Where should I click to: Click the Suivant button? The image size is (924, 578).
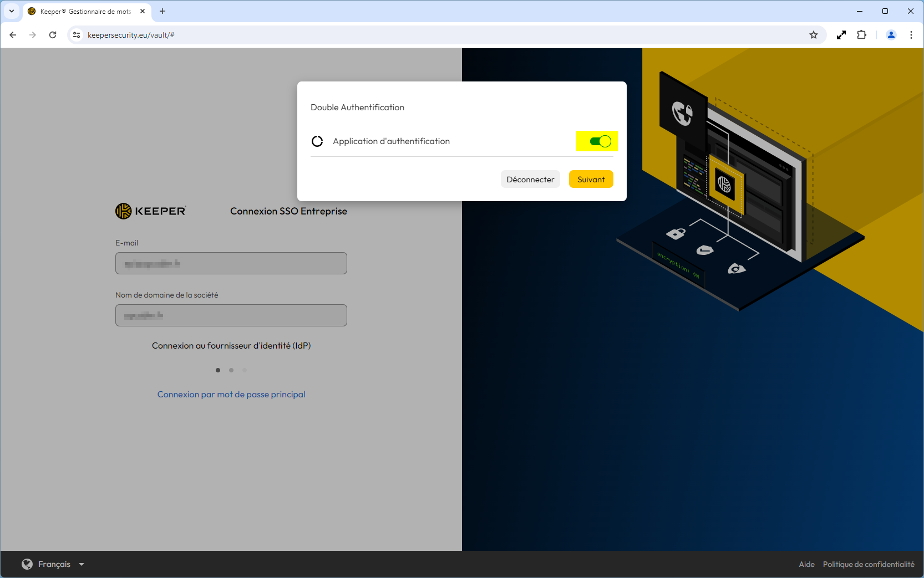point(591,179)
